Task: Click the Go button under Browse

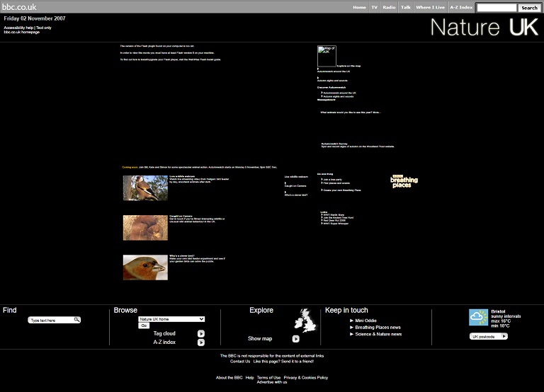Action: [x=144, y=325]
